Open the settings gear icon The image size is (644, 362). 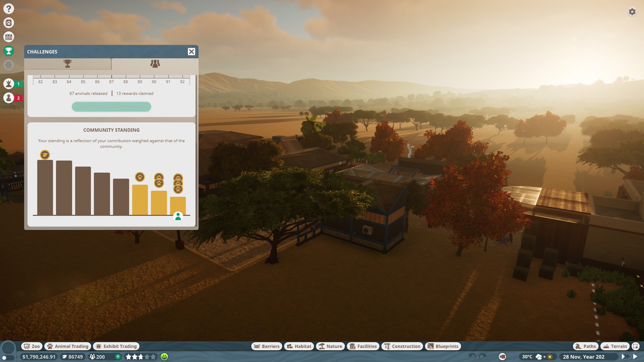point(632,12)
